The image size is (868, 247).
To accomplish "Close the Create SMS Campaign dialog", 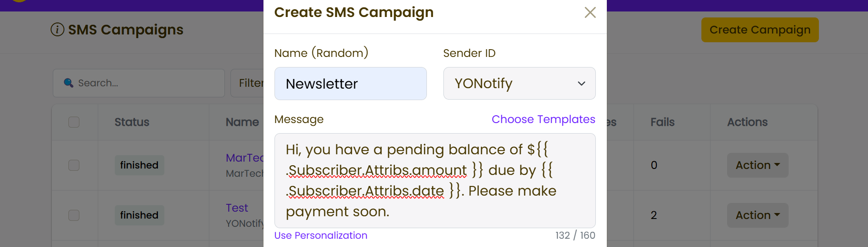I will coord(590,12).
